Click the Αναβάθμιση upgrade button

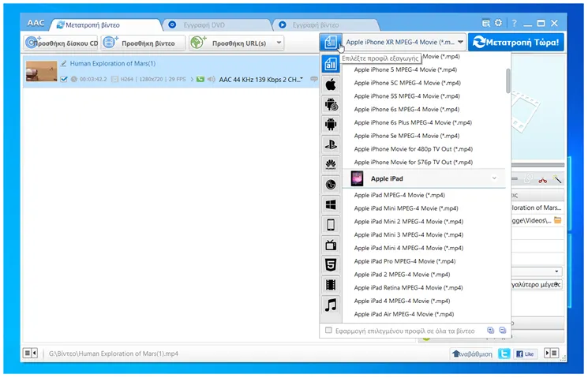click(472, 354)
